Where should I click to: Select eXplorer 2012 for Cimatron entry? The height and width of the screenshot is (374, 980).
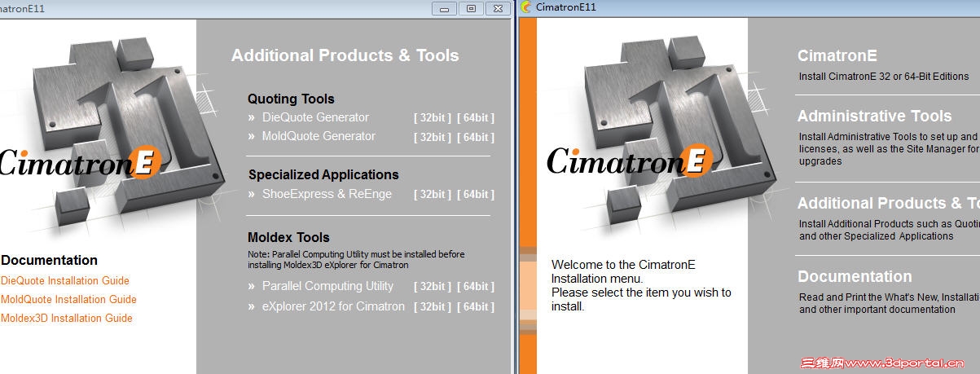[333, 306]
